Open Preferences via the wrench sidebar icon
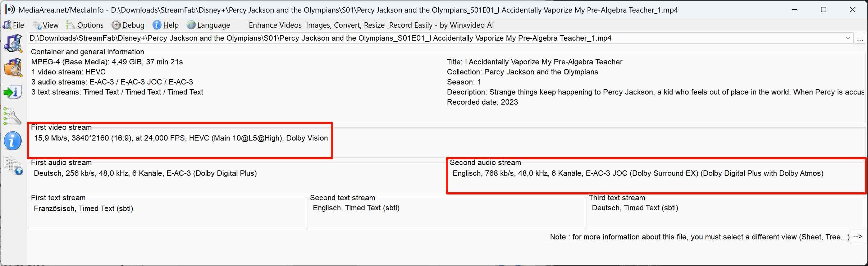The width and height of the screenshot is (868, 266). pyautogui.click(x=13, y=116)
